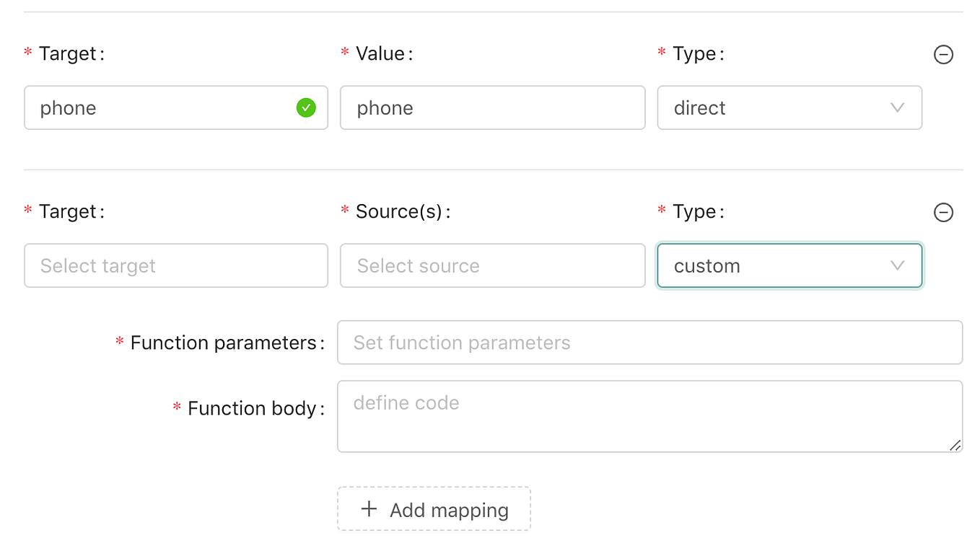Click the Add mapping button
The width and height of the screenshot is (980, 538).
[433, 509]
